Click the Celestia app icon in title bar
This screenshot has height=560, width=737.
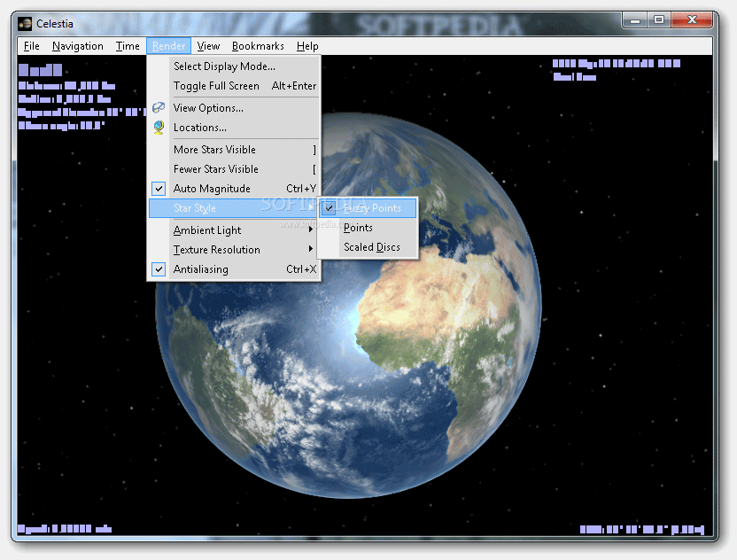tap(25, 24)
